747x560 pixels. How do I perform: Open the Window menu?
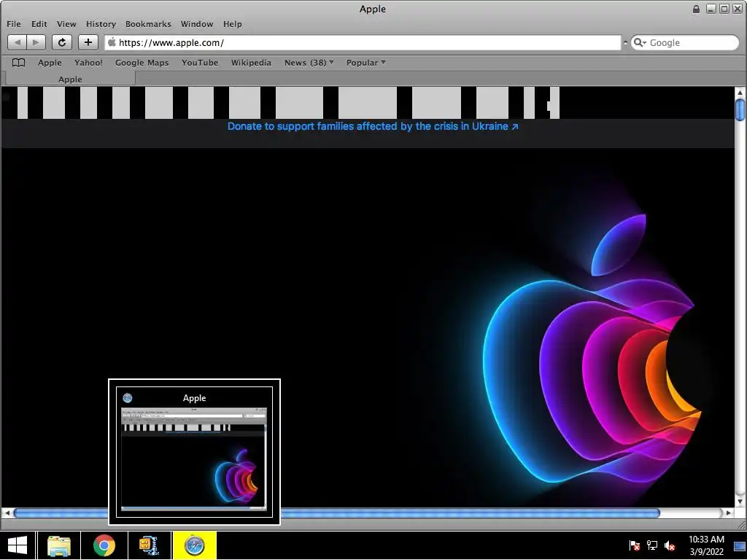pyautogui.click(x=197, y=24)
